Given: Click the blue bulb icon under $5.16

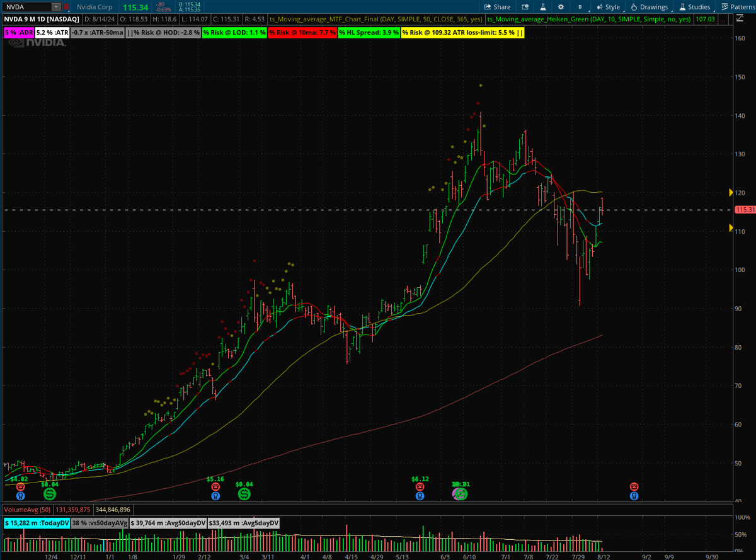Looking at the screenshot, I should click(x=215, y=496).
